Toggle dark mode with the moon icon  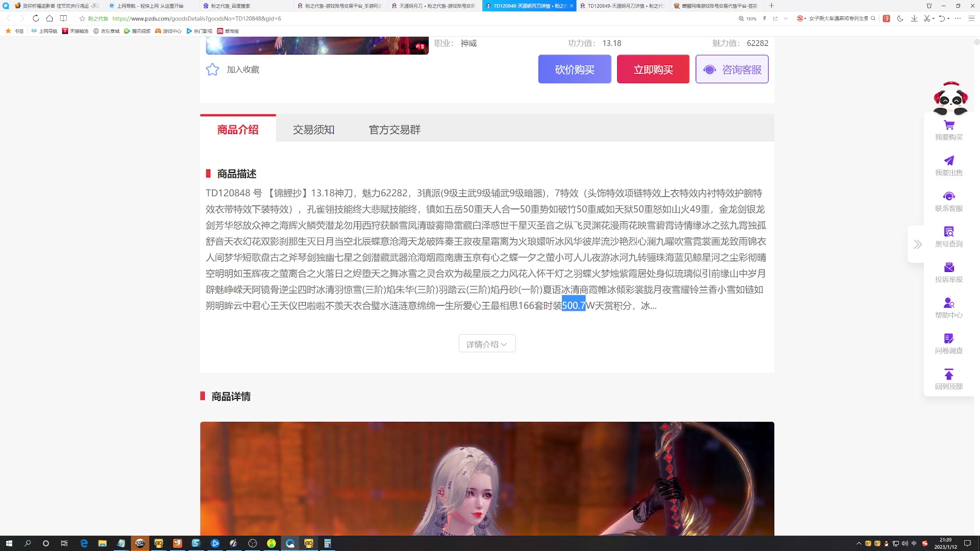(900, 18)
